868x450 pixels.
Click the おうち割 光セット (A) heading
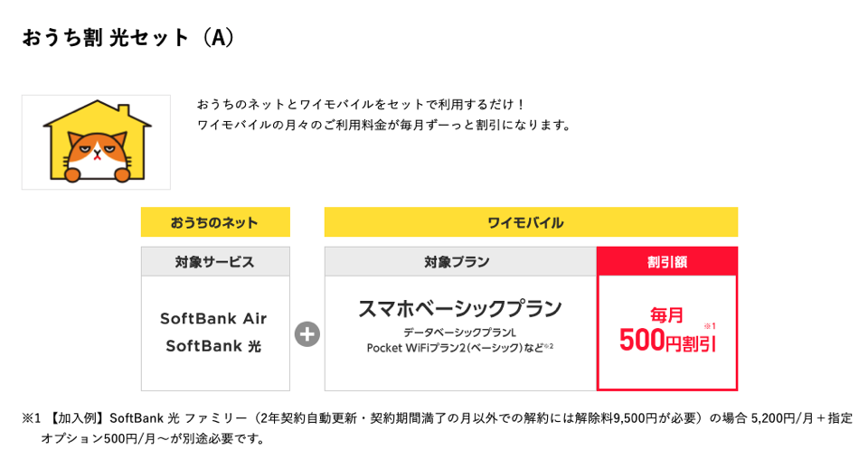[128, 38]
